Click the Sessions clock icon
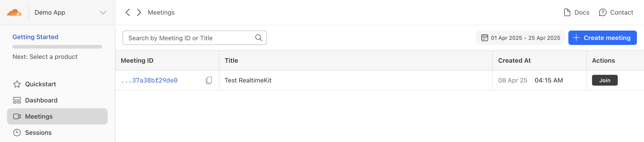644x142 pixels. (x=17, y=133)
